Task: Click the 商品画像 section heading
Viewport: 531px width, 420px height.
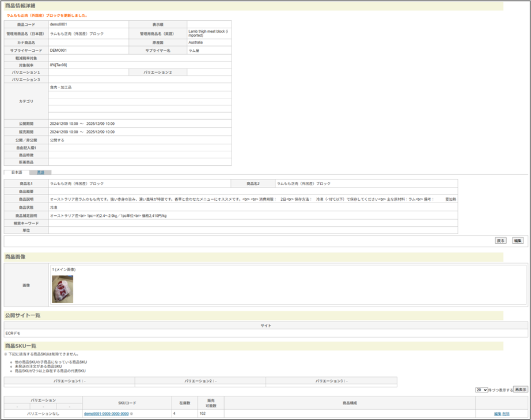Action: [x=15, y=257]
